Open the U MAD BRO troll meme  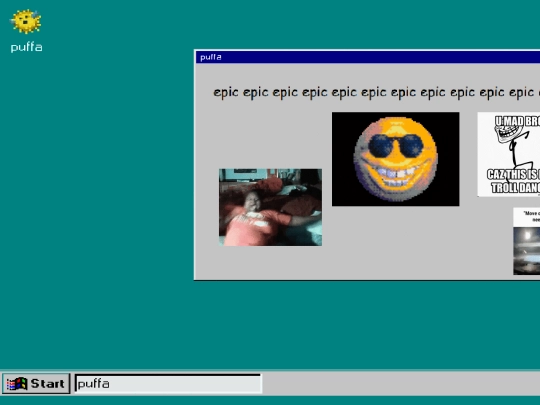pyautogui.click(x=509, y=154)
